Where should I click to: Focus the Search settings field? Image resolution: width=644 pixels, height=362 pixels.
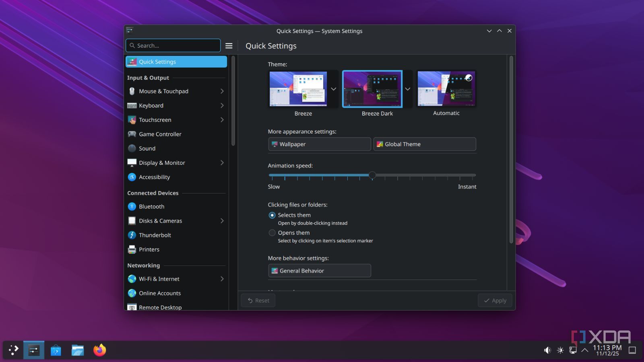coord(173,45)
